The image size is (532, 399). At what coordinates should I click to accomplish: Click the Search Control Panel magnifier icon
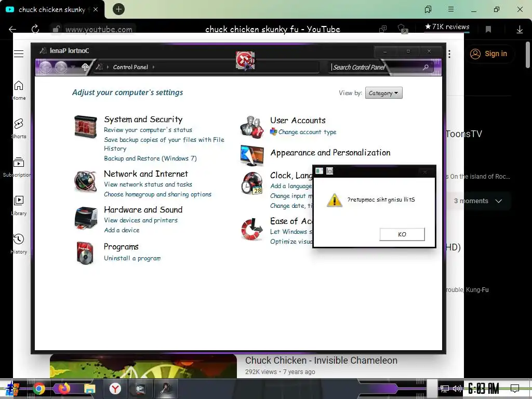pyautogui.click(x=425, y=67)
